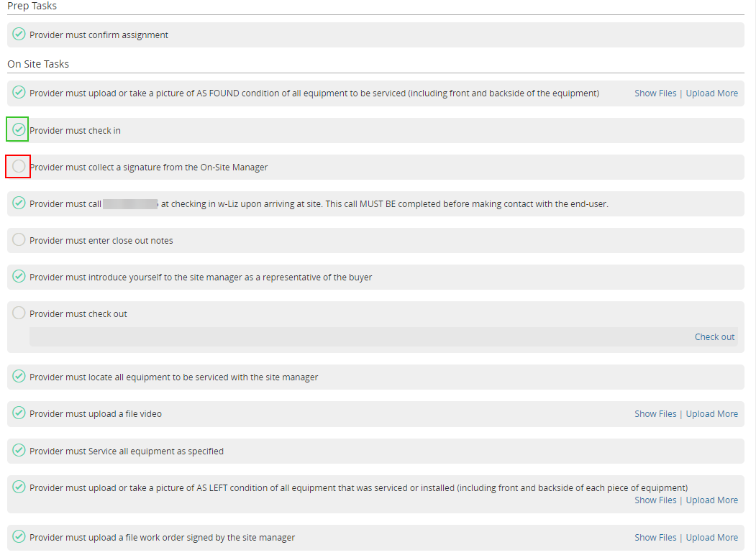Open 'Show Files' for the AS FOUND pictures
The image size is (756, 555).
click(x=655, y=93)
